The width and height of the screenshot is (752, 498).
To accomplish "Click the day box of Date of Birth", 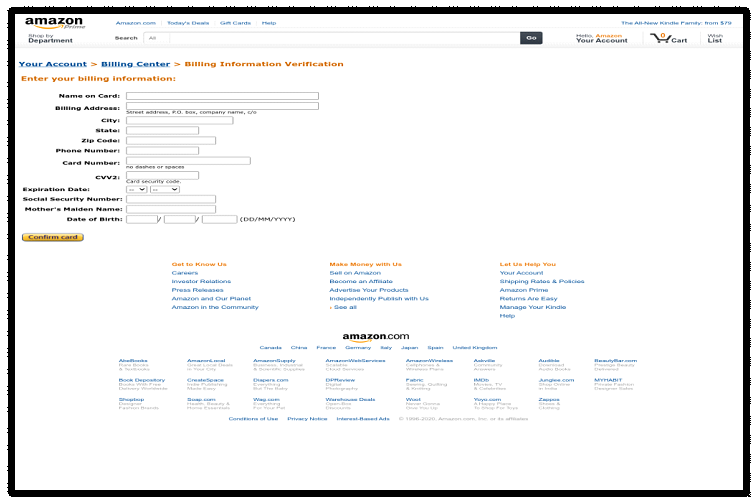I will click(142, 219).
